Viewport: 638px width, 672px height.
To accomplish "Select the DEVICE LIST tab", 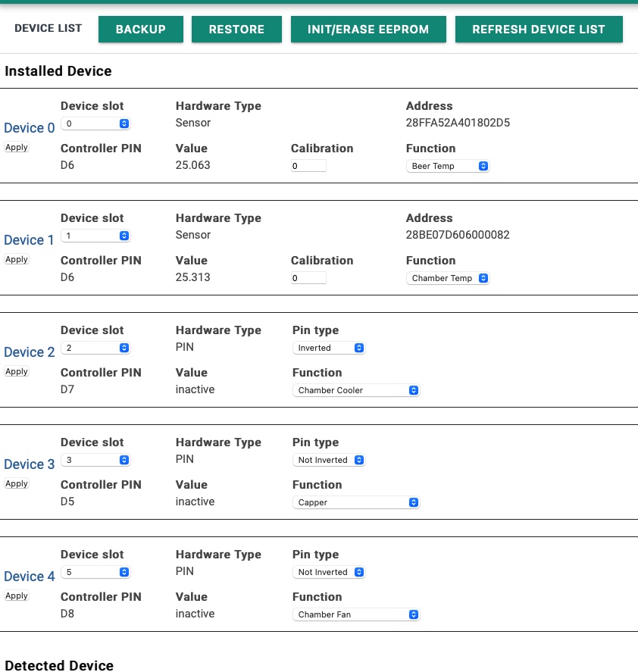I will pos(48,28).
